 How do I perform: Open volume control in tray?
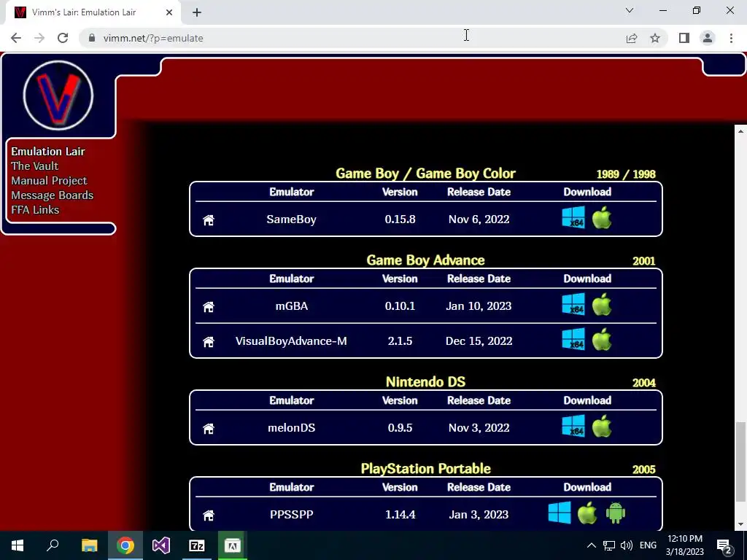(x=627, y=545)
